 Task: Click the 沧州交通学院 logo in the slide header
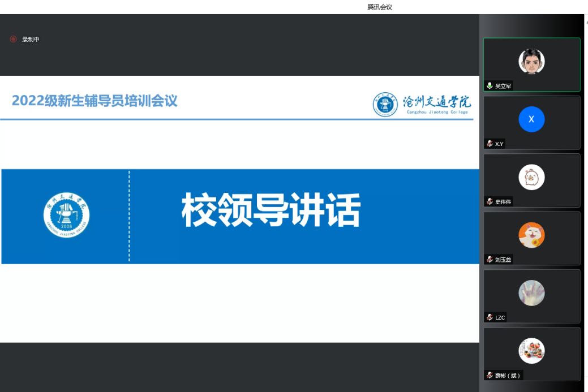tap(422, 104)
